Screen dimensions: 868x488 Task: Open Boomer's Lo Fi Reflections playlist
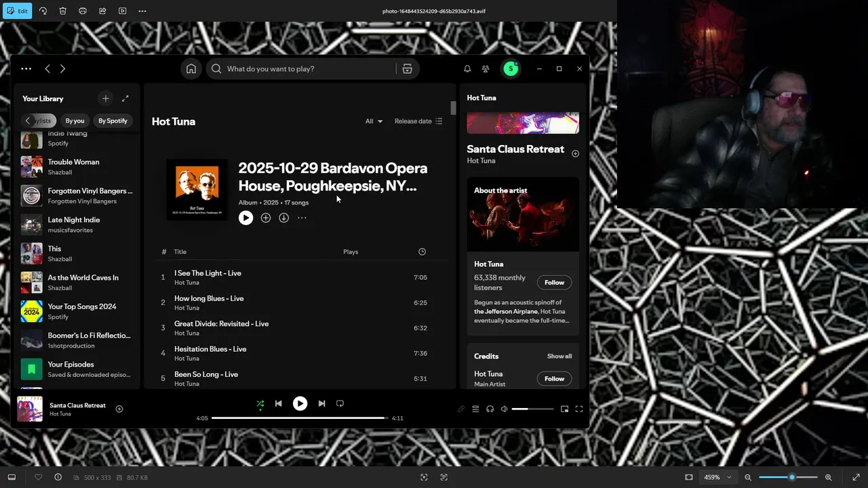pyautogui.click(x=77, y=340)
